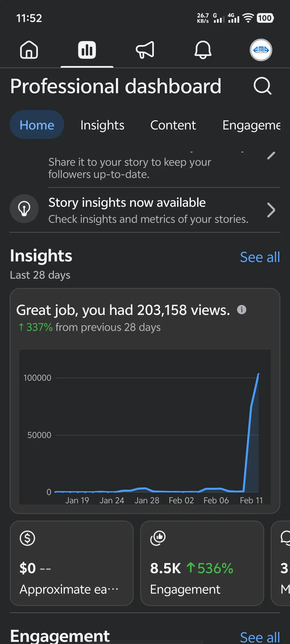Expand Story insights now available chevron

coord(271,210)
